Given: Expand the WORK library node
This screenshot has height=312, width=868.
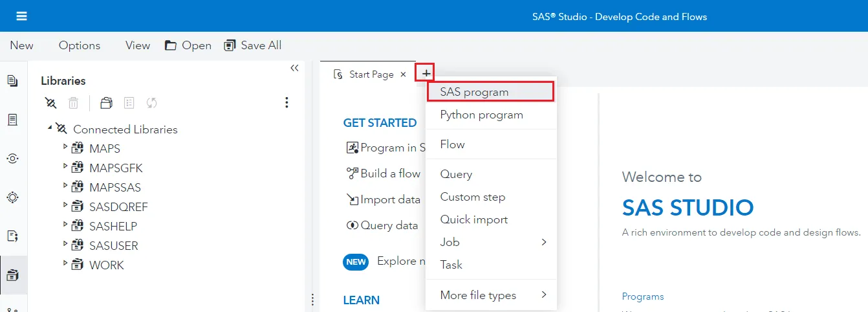Looking at the screenshot, I should pos(65,263).
